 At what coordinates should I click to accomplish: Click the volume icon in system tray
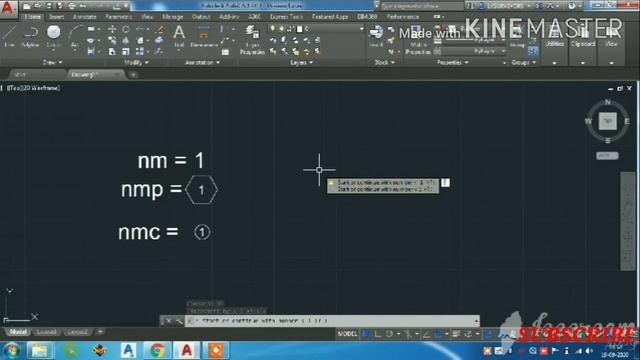[589, 351]
